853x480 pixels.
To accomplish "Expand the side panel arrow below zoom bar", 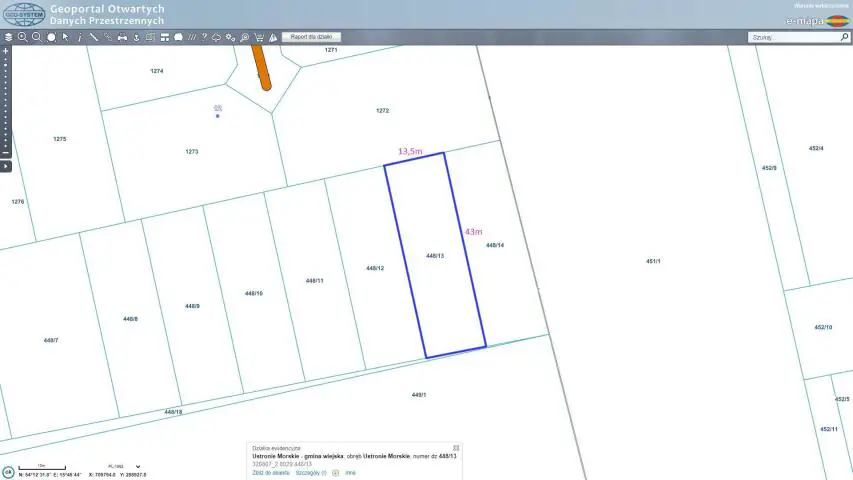I will [x=6, y=166].
